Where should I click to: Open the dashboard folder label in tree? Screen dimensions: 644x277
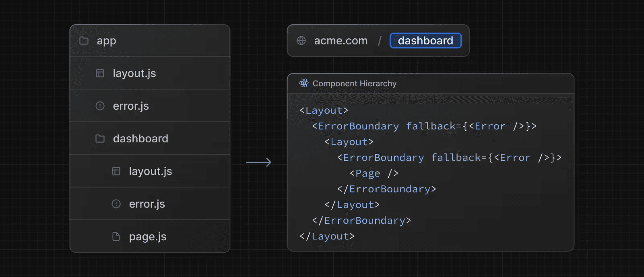[x=140, y=139]
